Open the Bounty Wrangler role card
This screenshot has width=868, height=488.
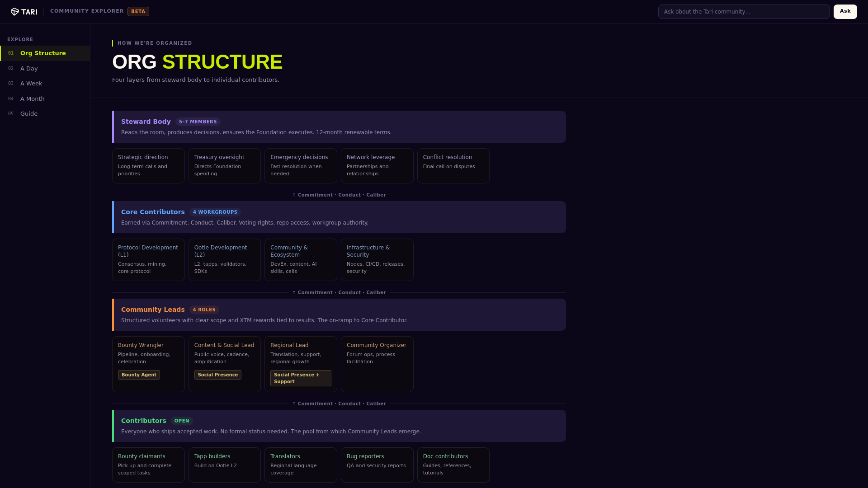pyautogui.click(x=148, y=364)
